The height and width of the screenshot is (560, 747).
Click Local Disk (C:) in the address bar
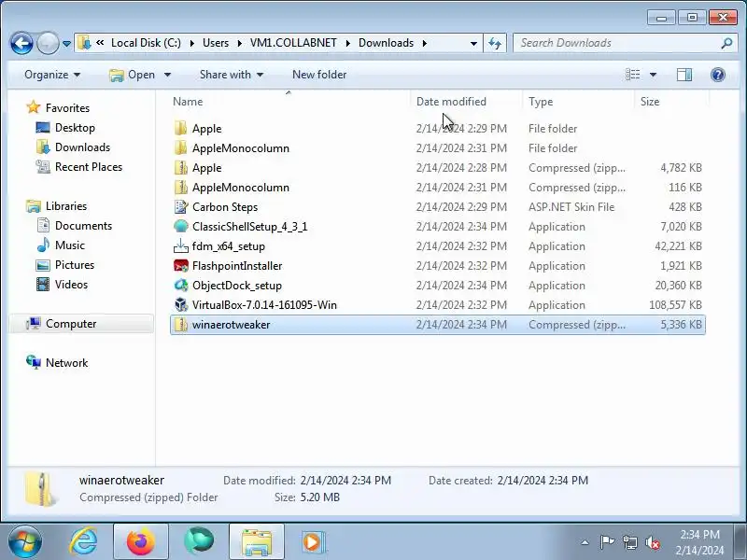click(x=146, y=43)
